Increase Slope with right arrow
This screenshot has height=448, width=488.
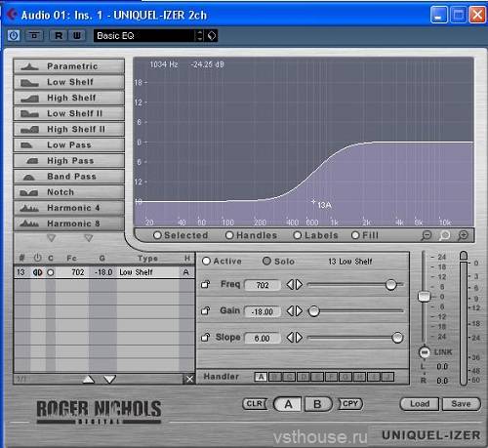coord(299,338)
